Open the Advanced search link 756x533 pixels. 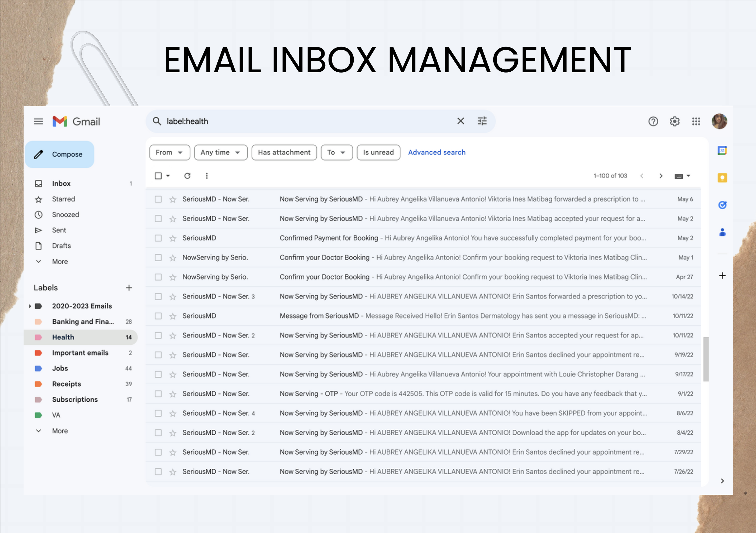tap(436, 153)
